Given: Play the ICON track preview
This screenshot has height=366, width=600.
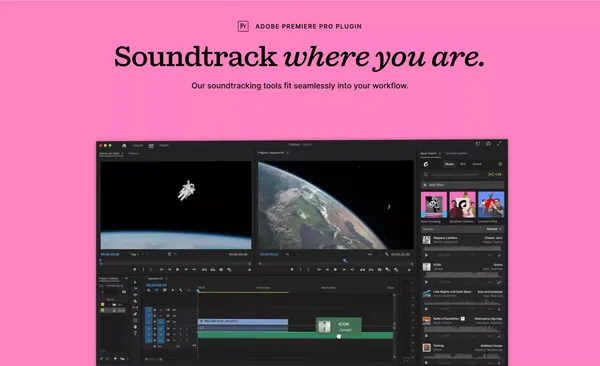Looking at the screenshot, I should click(426, 282).
